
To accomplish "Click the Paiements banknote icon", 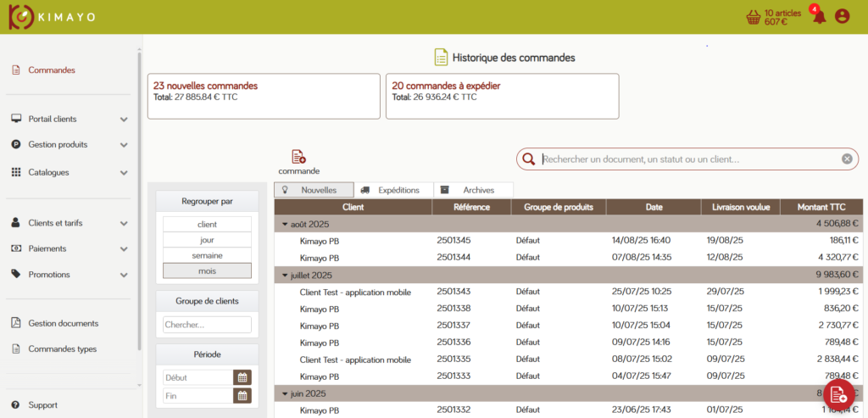I will [16, 248].
